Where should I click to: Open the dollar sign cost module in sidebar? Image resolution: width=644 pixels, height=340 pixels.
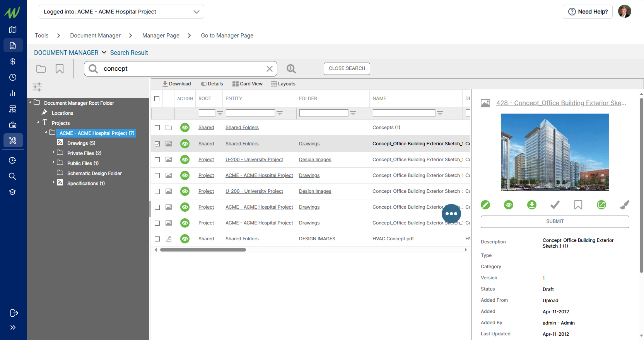point(13,61)
